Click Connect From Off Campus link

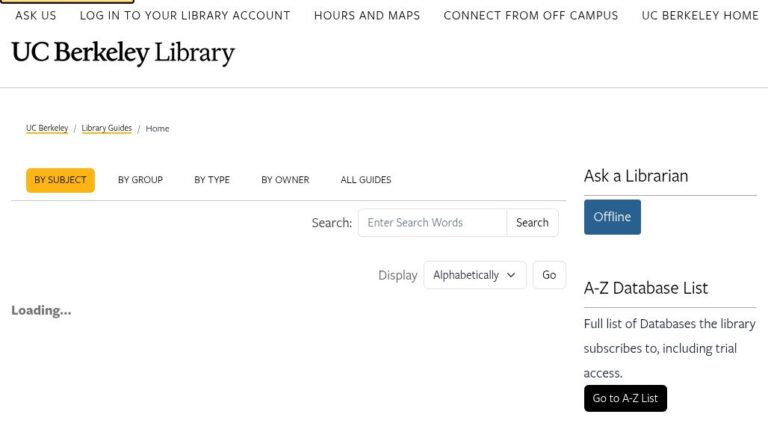pos(530,16)
